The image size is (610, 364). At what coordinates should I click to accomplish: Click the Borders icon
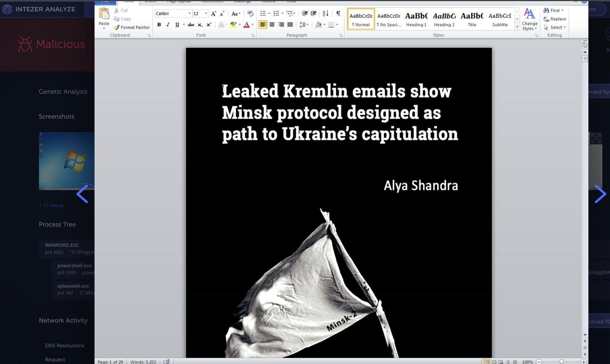click(x=331, y=25)
